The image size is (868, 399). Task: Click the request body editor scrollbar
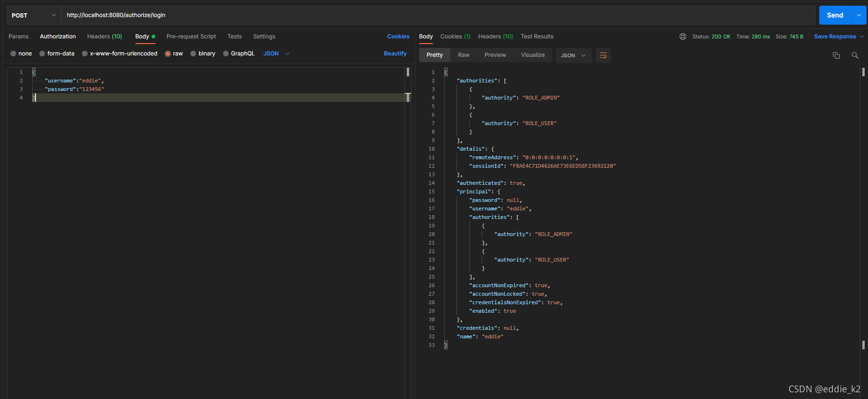(408, 72)
